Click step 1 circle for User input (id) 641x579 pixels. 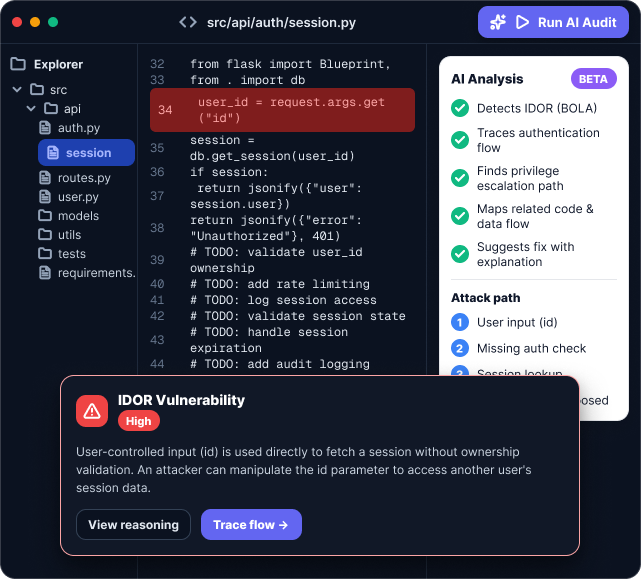(x=459, y=322)
